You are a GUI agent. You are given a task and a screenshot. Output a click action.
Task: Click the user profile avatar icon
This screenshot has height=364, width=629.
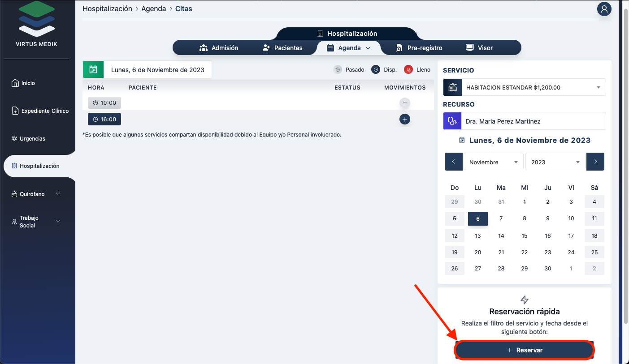[604, 9]
